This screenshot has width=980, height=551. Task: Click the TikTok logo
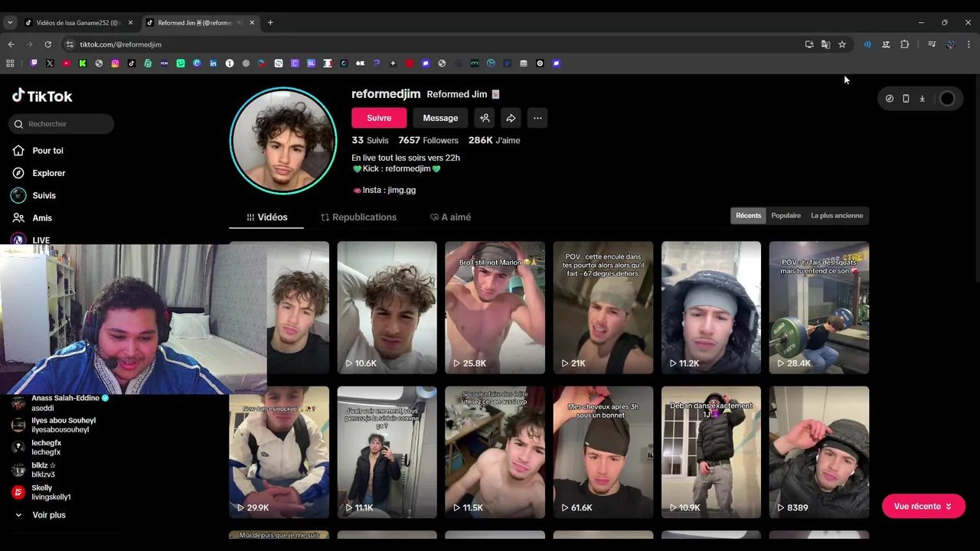point(42,96)
